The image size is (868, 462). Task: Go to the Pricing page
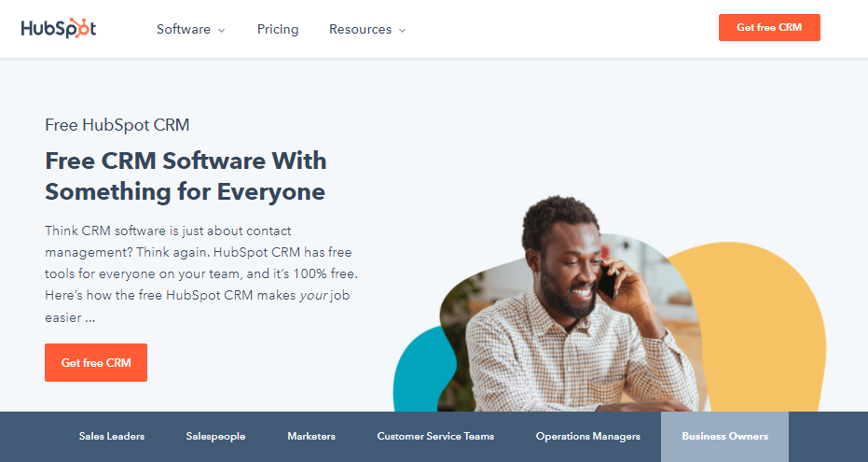[x=278, y=29]
